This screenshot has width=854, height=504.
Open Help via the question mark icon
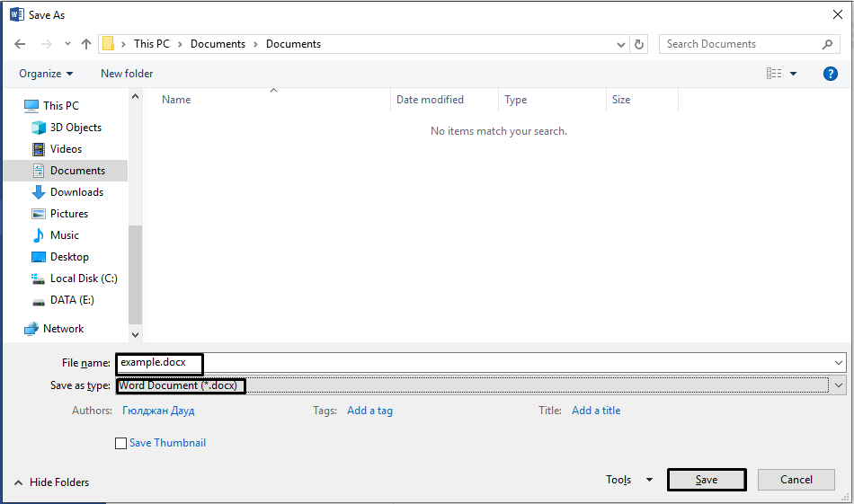[x=830, y=74]
